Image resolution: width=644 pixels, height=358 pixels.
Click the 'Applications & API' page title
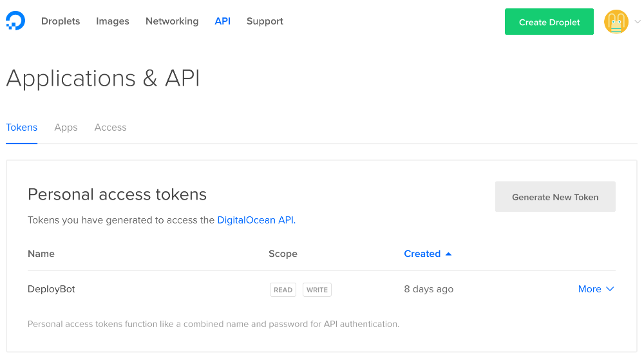[103, 79]
